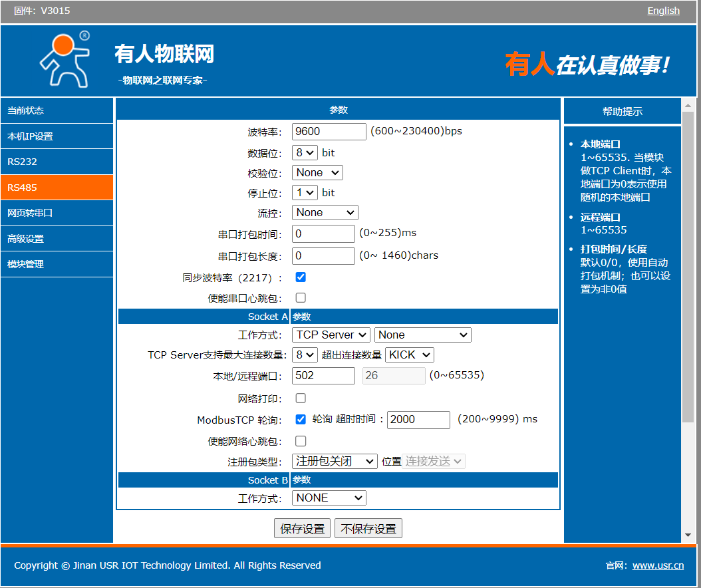The image size is (701, 588).
Task: Click the 本地端口 help heading
Action: point(600,144)
